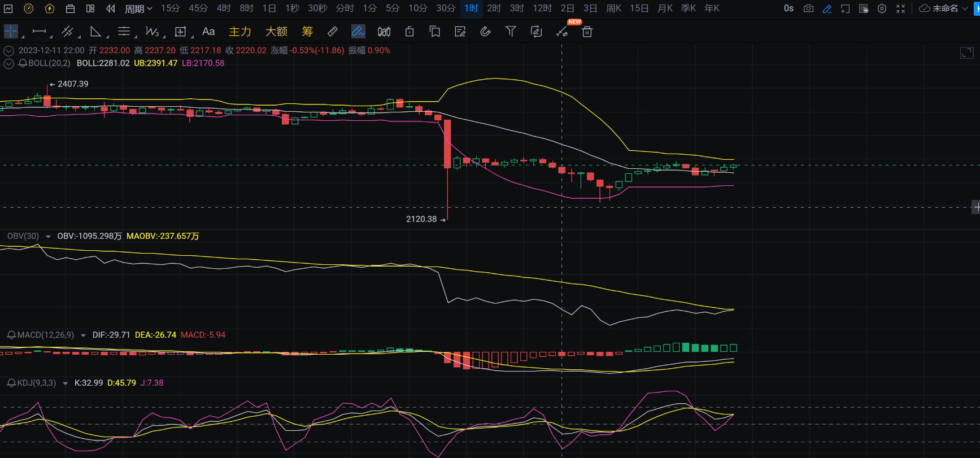The width and height of the screenshot is (980, 458).
Task: Choose the Aa text annotation tool
Action: [208, 32]
